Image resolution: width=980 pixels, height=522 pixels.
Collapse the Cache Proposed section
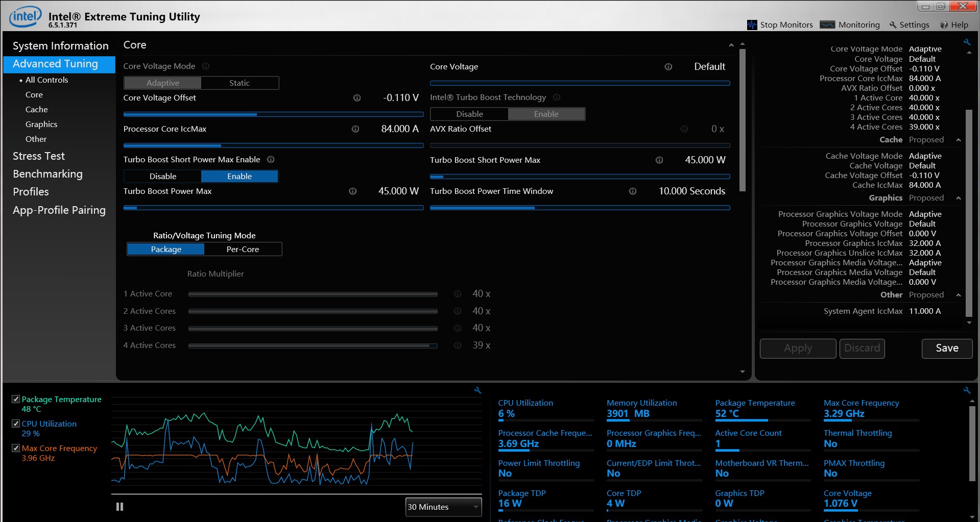pyautogui.click(x=959, y=140)
